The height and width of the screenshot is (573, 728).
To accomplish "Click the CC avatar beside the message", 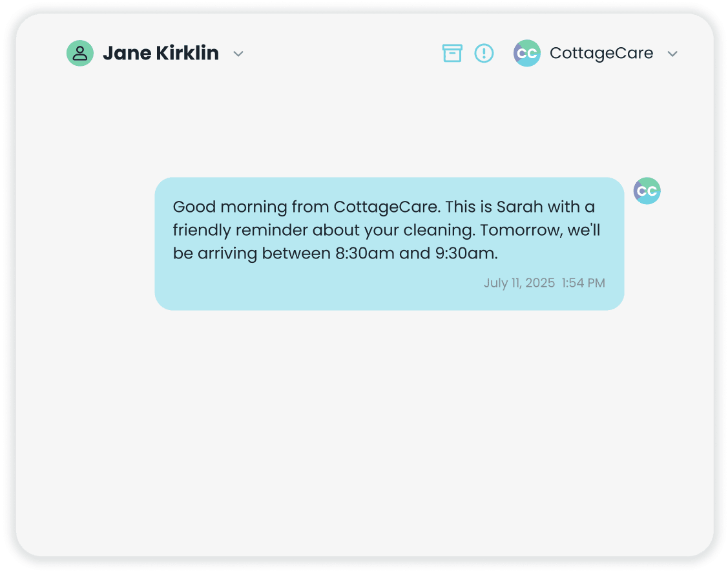I will click(x=647, y=191).
